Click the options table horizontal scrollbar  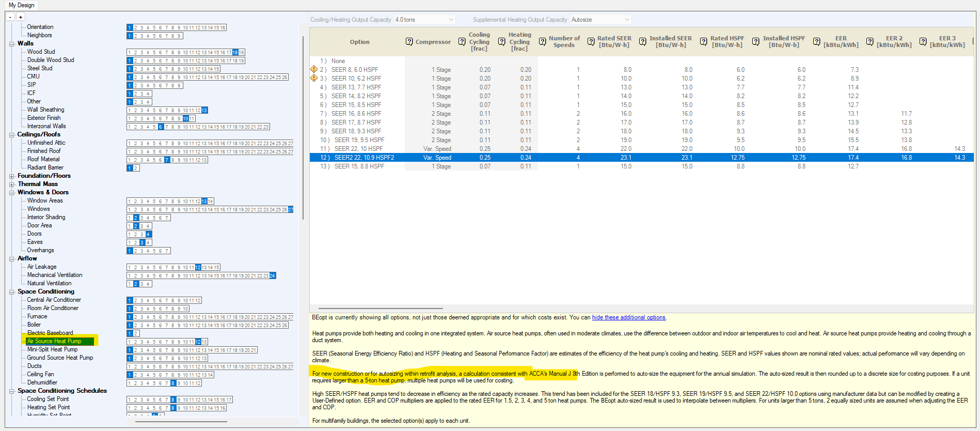381,309
